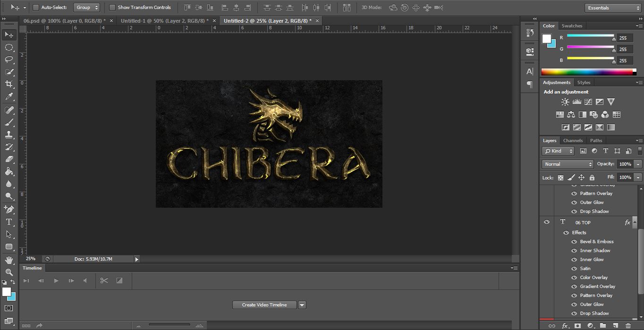Hide the 06 TOP layer
The width and height of the screenshot is (644, 330).
[547, 222]
